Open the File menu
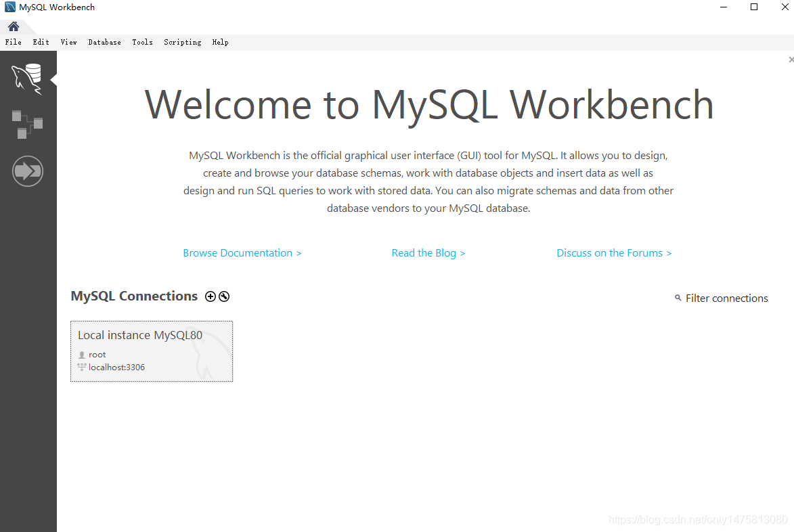 [x=13, y=42]
